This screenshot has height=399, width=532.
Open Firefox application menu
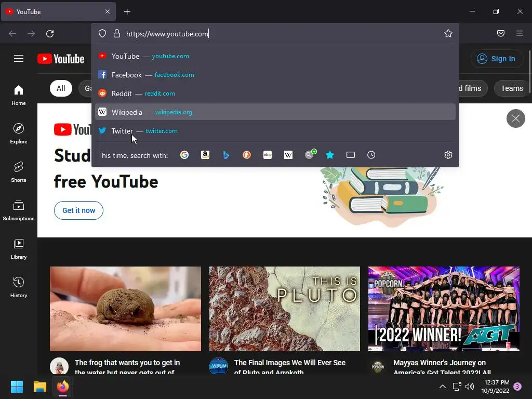tap(520, 33)
